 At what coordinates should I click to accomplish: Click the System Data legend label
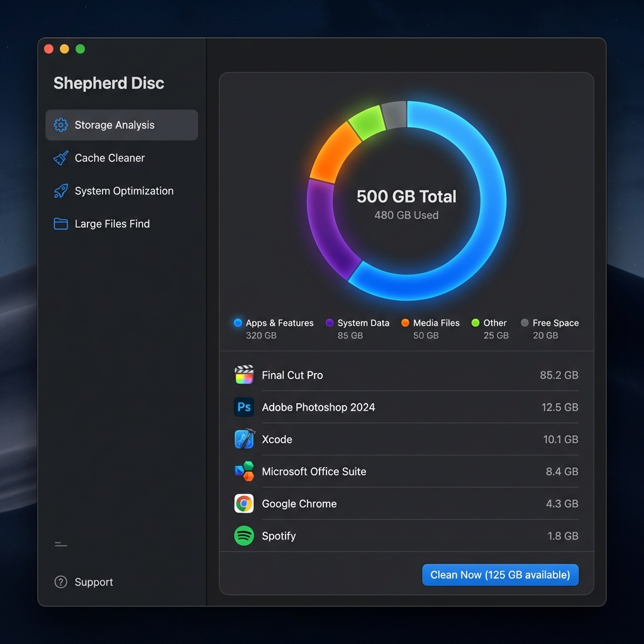coord(364,323)
